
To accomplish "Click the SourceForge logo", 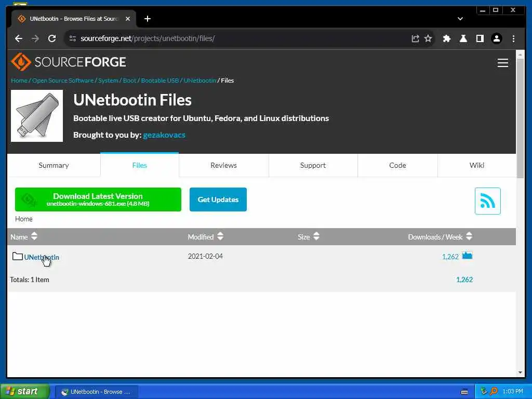I will [68, 62].
